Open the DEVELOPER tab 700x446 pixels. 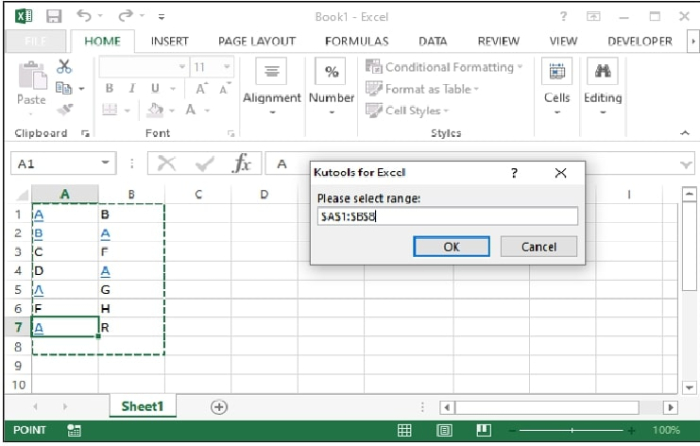[x=640, y=41]
